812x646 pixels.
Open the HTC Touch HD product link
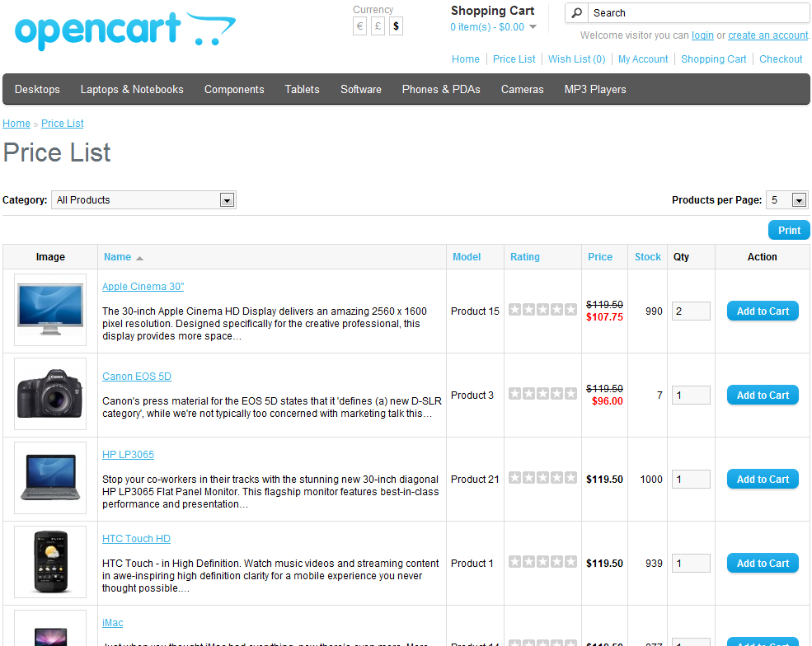pyautogui.click(x=136, y=539)
